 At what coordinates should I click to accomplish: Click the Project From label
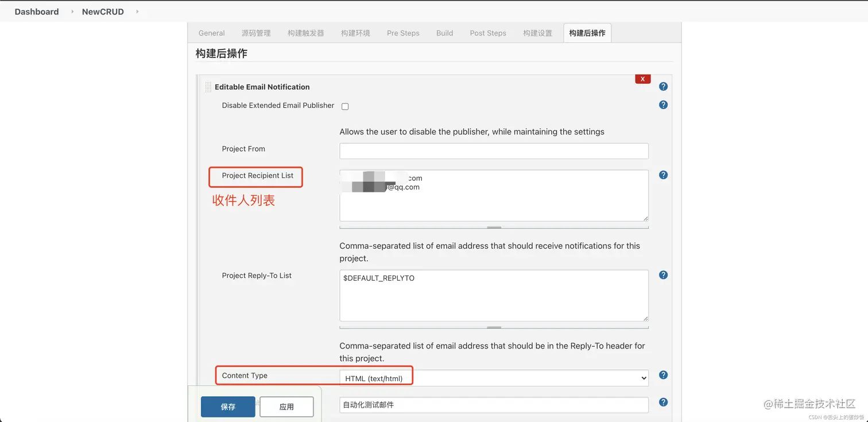point(243,149)
